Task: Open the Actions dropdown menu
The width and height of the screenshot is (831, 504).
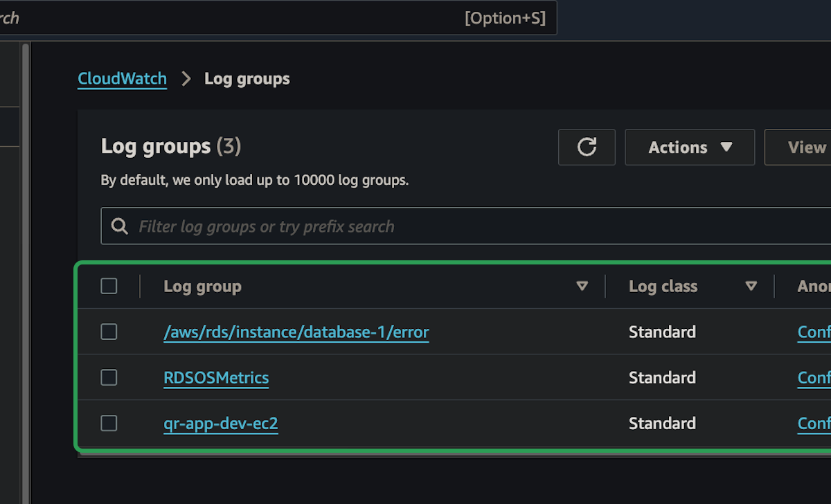Action: (690, 147)
